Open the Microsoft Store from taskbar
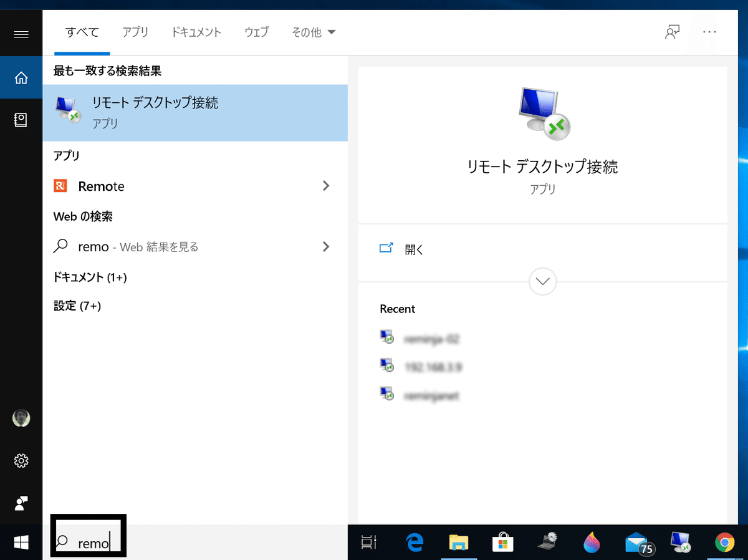The height and width of the screenshot is (560, 748). (502, 543)
